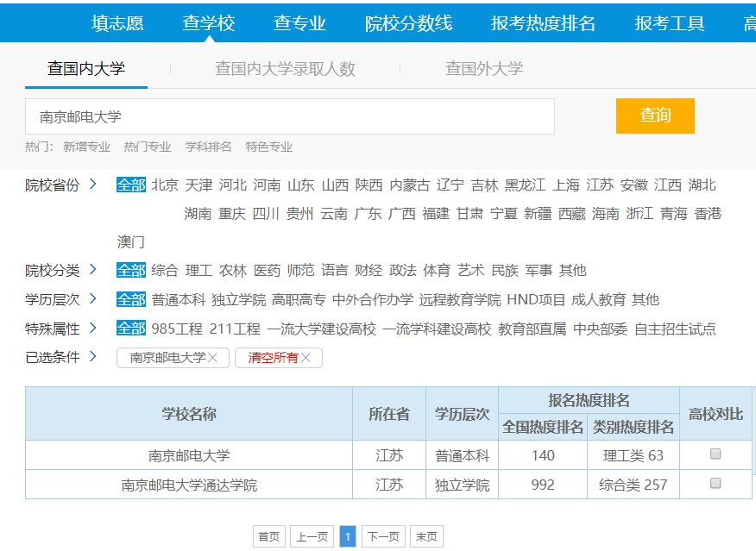Filter by province 广东
The height and width of the screenshot is (551, 756).
point(368,213)
